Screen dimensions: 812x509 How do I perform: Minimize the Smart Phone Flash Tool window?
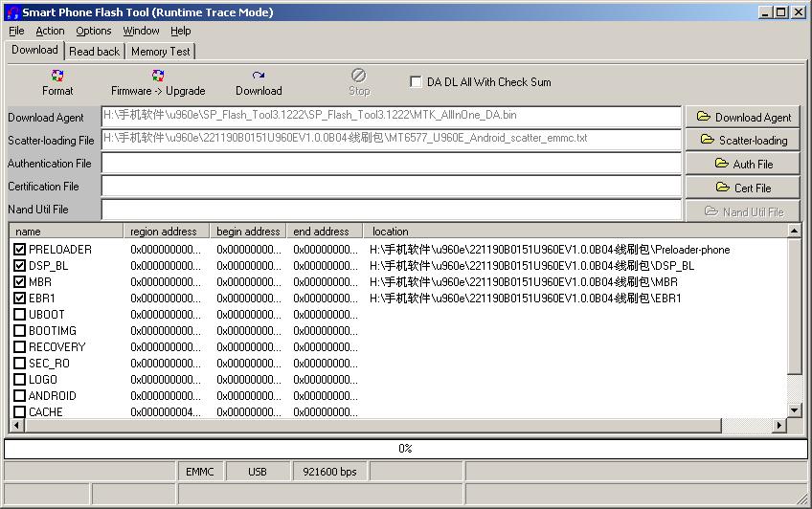point(766,12)
